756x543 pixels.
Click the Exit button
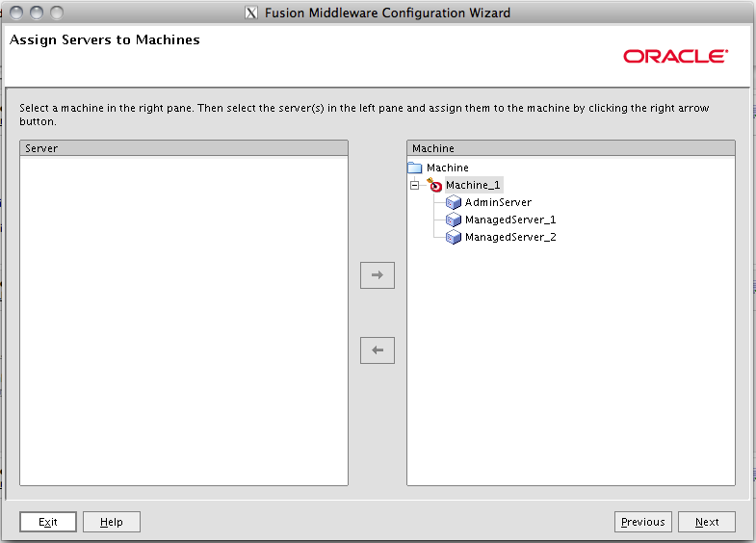(x=48, y=522)
